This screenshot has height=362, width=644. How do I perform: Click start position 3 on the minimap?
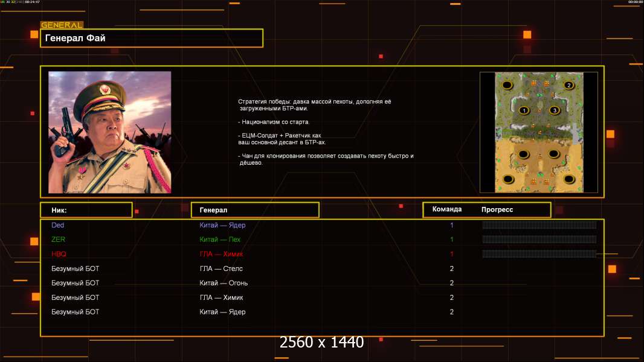[x=555, y=110]
